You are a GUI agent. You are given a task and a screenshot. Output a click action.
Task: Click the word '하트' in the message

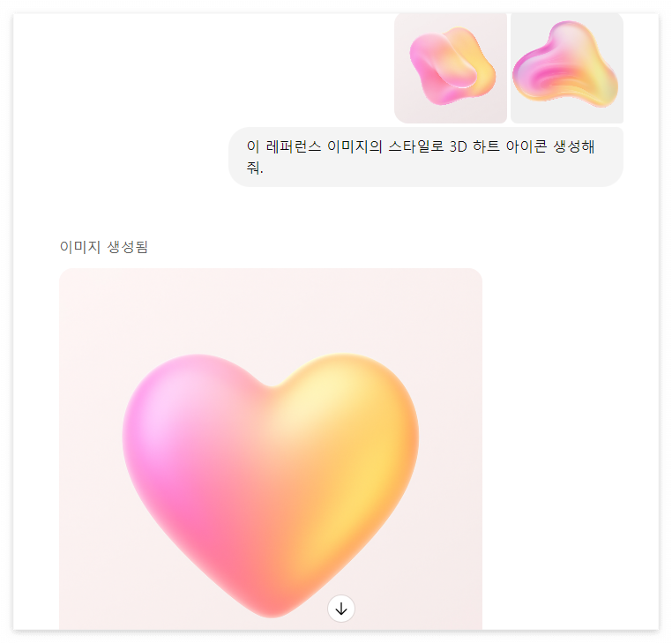tap(486, 146)
